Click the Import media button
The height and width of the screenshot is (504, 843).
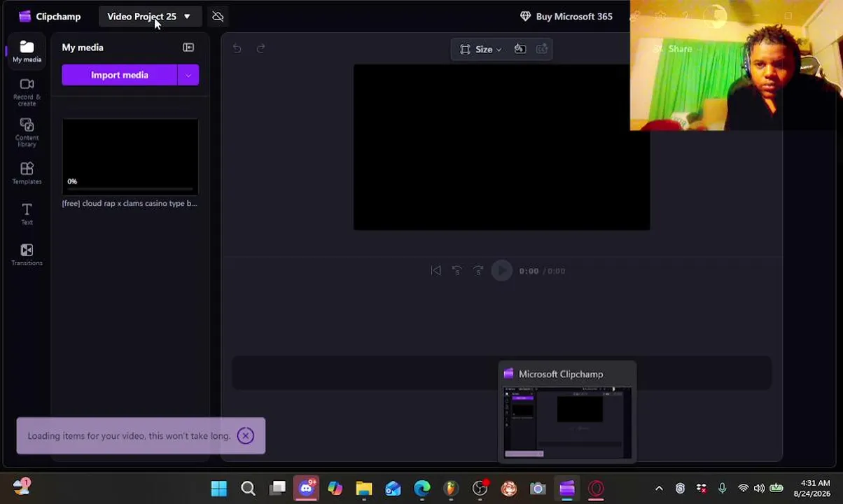(120, 75)
